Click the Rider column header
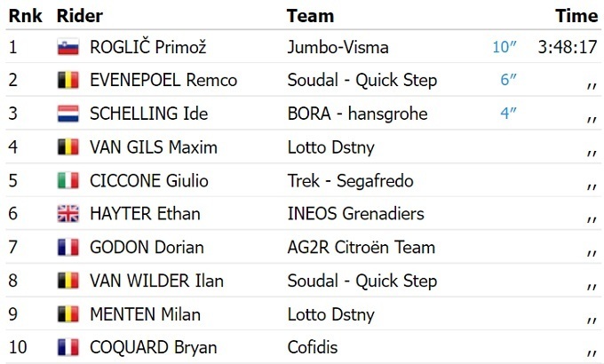 pos(79,16)
